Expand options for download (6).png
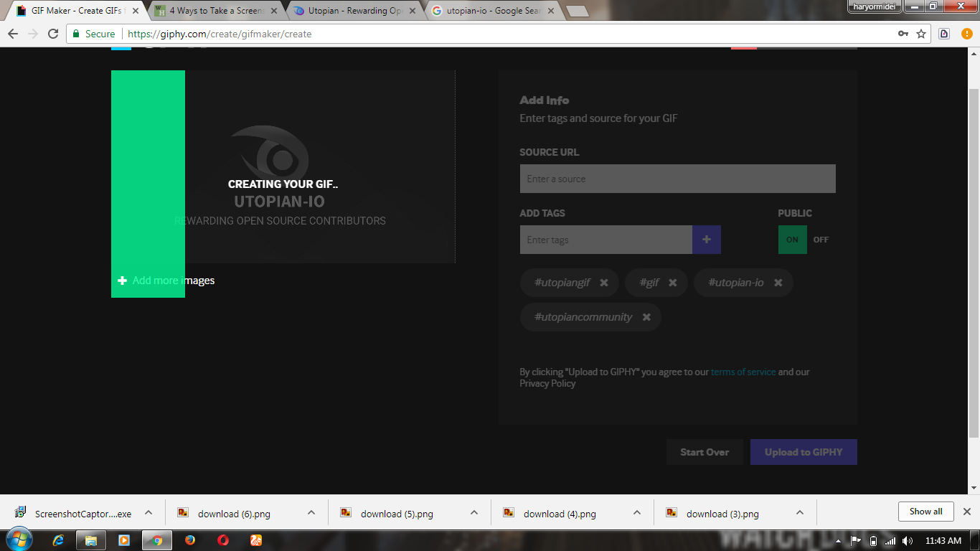980x551 pixels. [311, 513]
